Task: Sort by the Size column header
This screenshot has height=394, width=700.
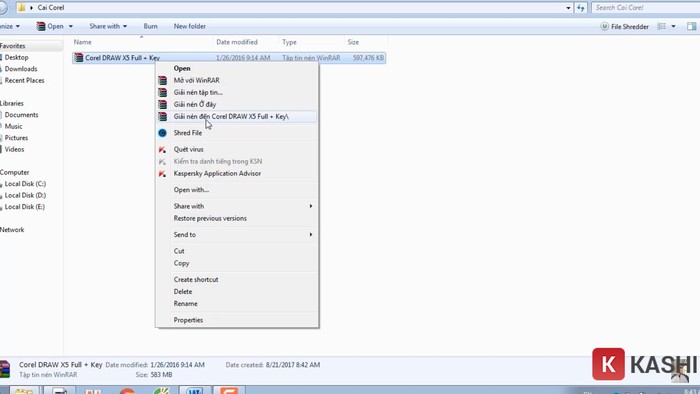Action: [353, 42]
